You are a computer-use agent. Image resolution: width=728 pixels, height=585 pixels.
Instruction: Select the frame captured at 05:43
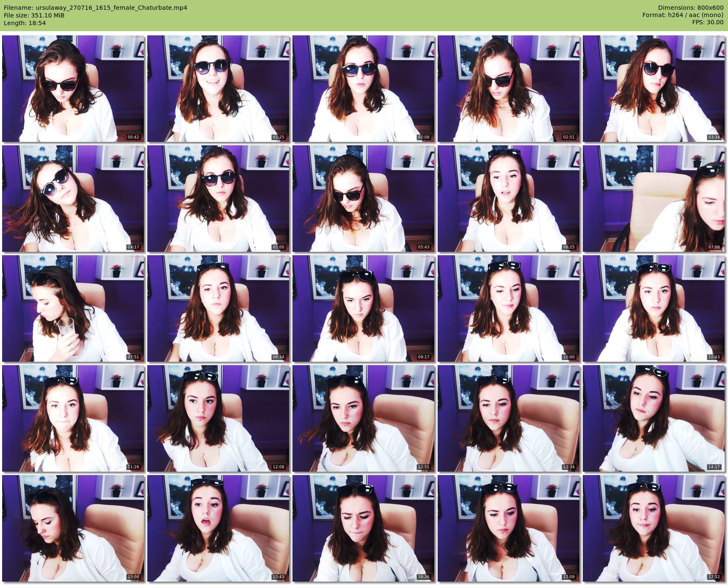pyautogui.click(x=364, y=199)
